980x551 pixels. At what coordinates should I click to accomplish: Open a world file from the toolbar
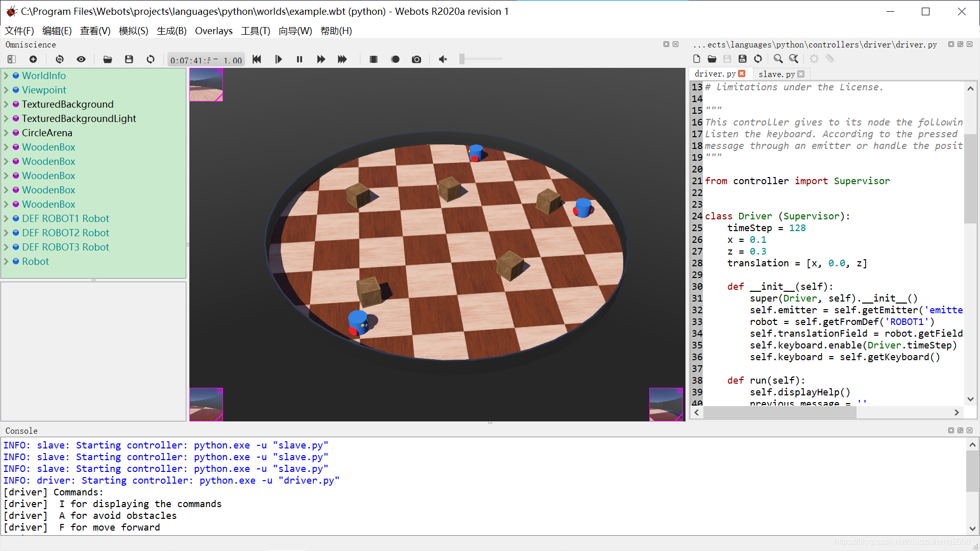108,59
